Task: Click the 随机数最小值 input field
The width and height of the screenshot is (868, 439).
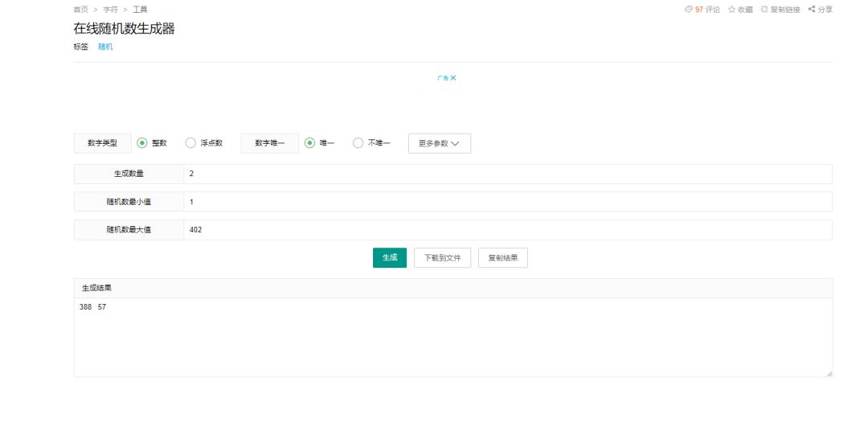Action: [x=508, y=202]
